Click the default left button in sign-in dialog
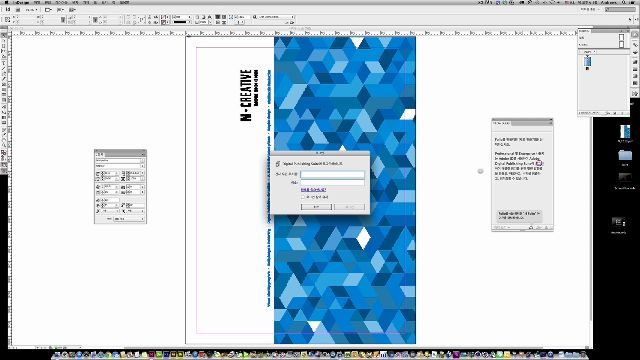640x360 pixels. 316,207
